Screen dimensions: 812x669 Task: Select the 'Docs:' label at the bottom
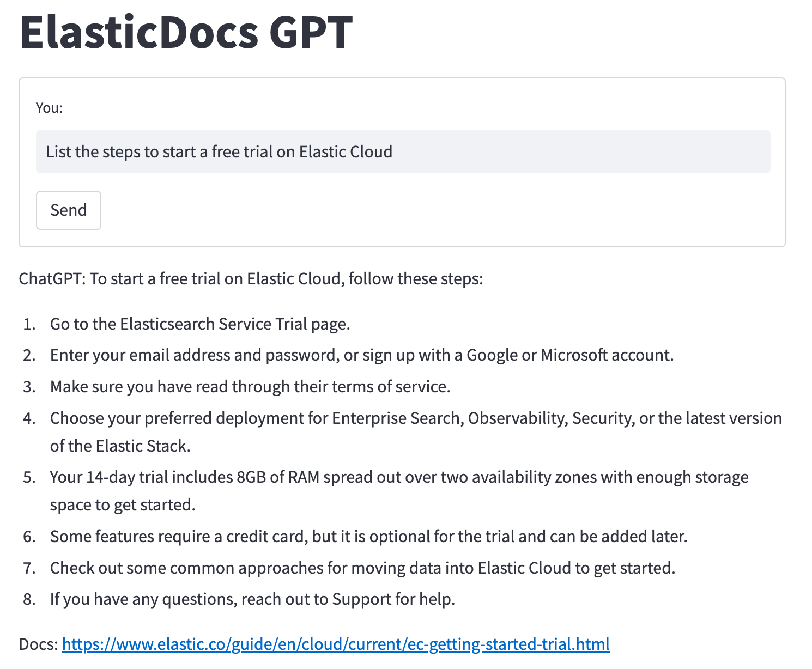coord(37,644)
